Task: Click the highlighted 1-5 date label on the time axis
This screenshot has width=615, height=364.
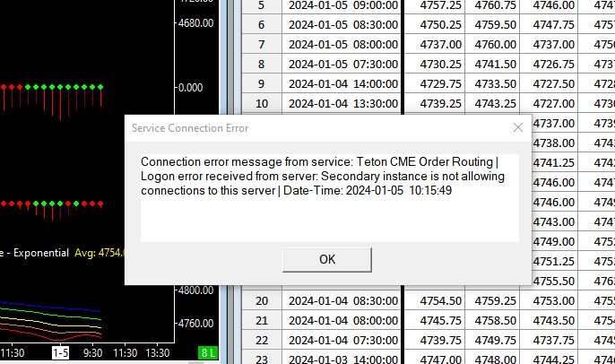Action: pyautogui.click(x=60, y=352)
